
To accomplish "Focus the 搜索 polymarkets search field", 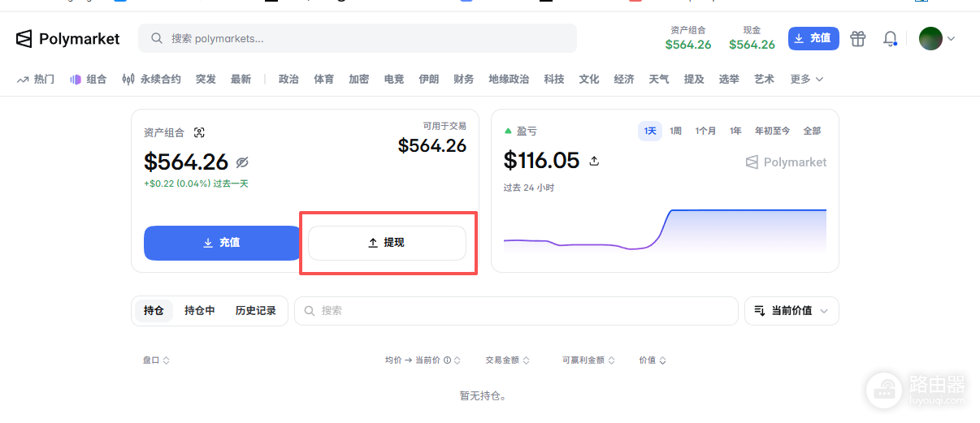I will (x=358, y=38).
